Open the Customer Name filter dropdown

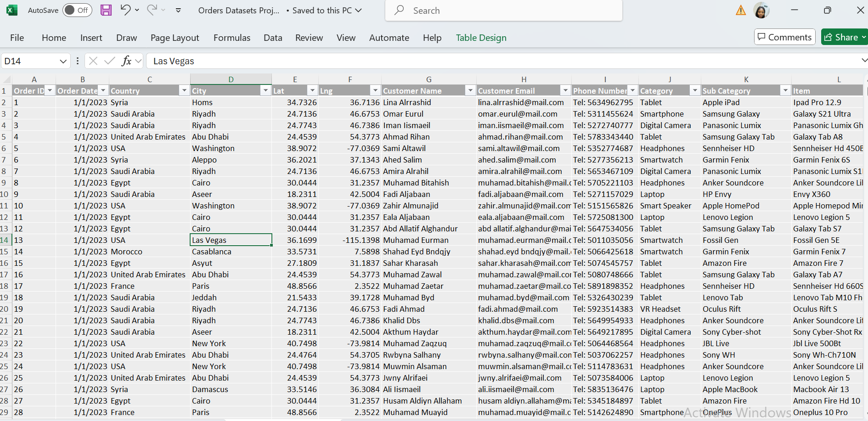pyautogui.click(x=470, y=91)
